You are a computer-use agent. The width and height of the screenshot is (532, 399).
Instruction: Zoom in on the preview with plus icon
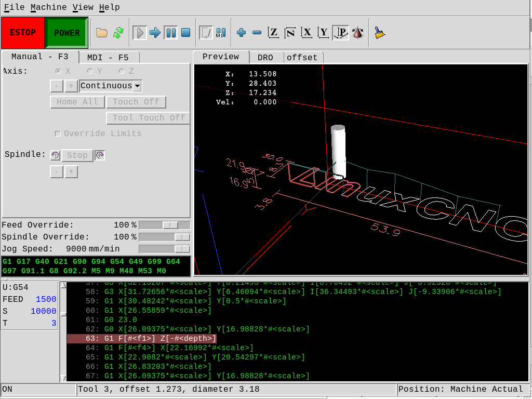(x=241, y=33)
